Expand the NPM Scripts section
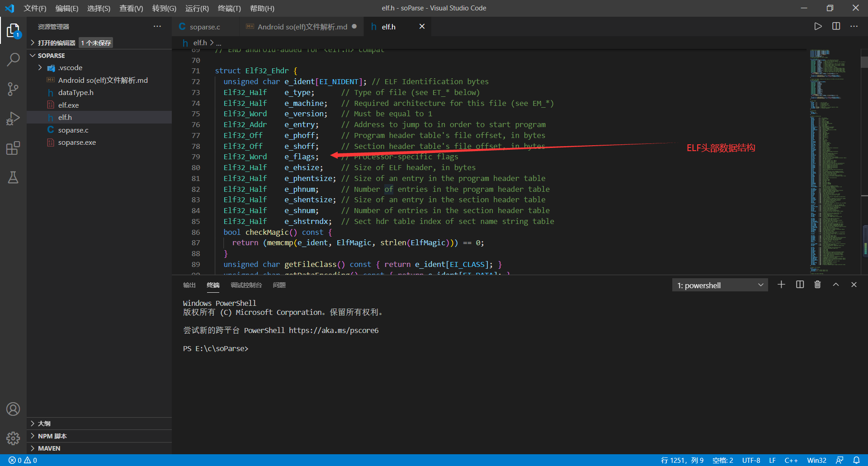 click(x=99, y=436)
